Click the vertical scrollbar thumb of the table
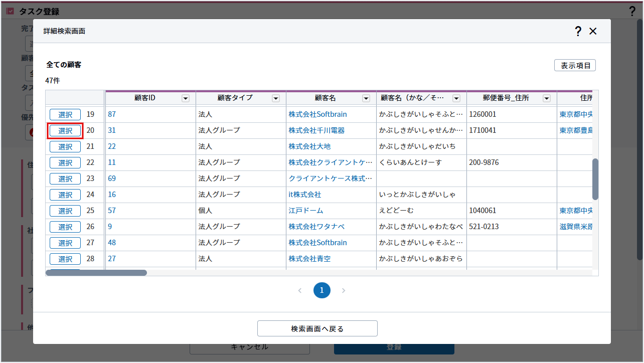The image size is (644, 363). pos(595,179)
